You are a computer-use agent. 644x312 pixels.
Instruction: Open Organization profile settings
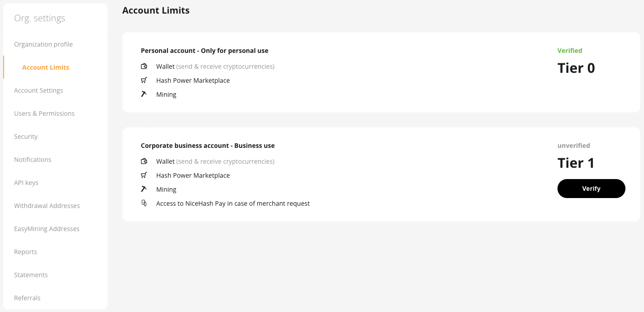point(43,44)
